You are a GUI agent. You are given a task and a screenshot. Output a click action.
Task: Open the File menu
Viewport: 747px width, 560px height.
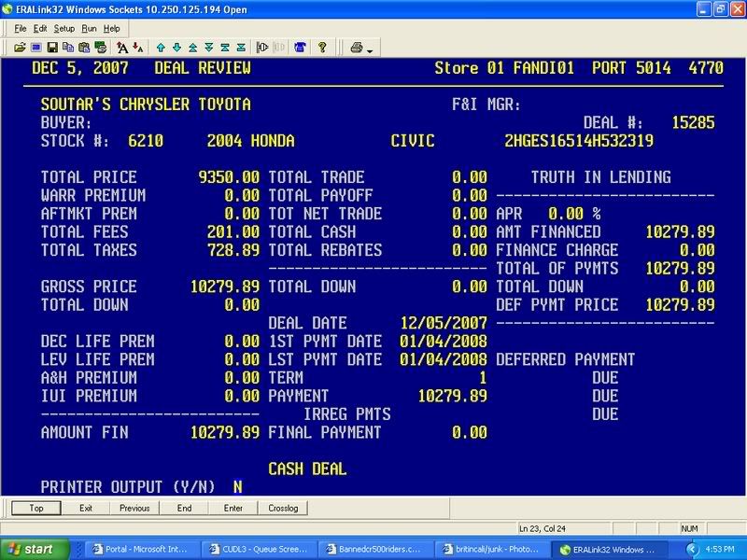pos(20,29)
